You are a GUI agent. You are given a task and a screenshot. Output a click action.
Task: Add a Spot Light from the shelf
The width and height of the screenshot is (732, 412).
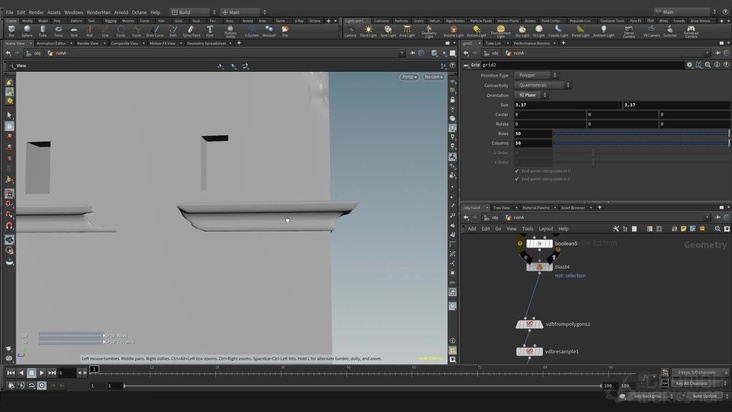387,31
